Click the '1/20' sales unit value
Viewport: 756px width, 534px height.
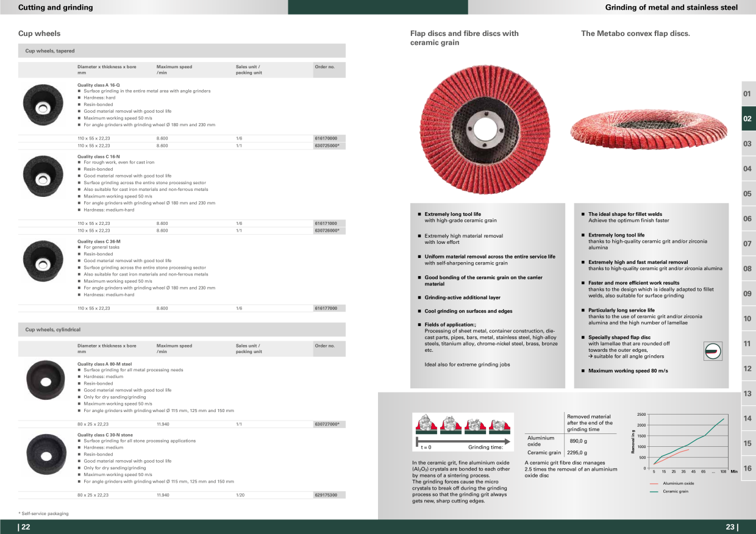240,495
